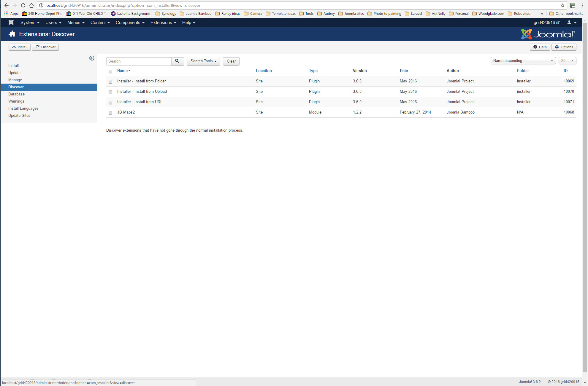The width and height of the screenshot is (588, 386).
Task: Click the Install toolbar button
Action: tap(20, 47)
